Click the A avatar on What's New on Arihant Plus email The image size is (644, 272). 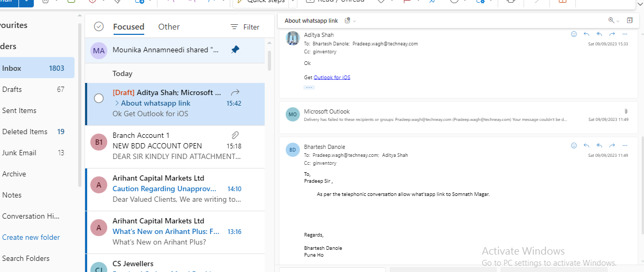[x=98, y=228]
